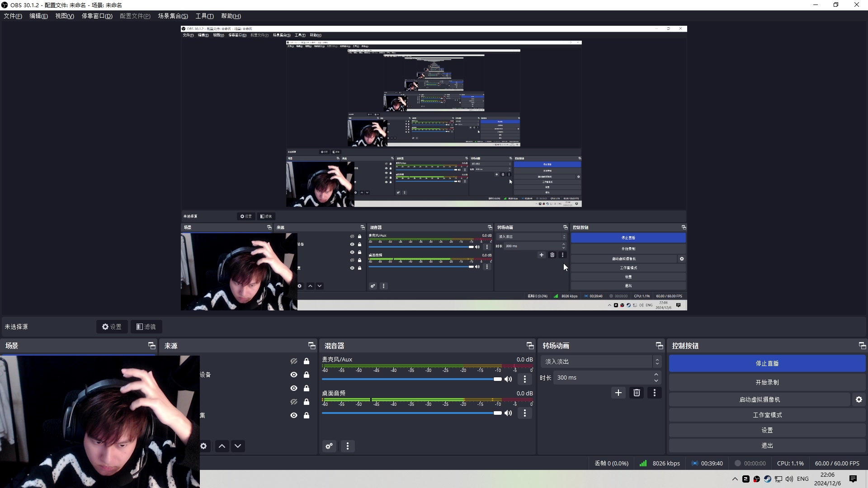This screenshot has width=868, height=488.
Task: Click lock icon on third source row
Action: click(307, 388)
